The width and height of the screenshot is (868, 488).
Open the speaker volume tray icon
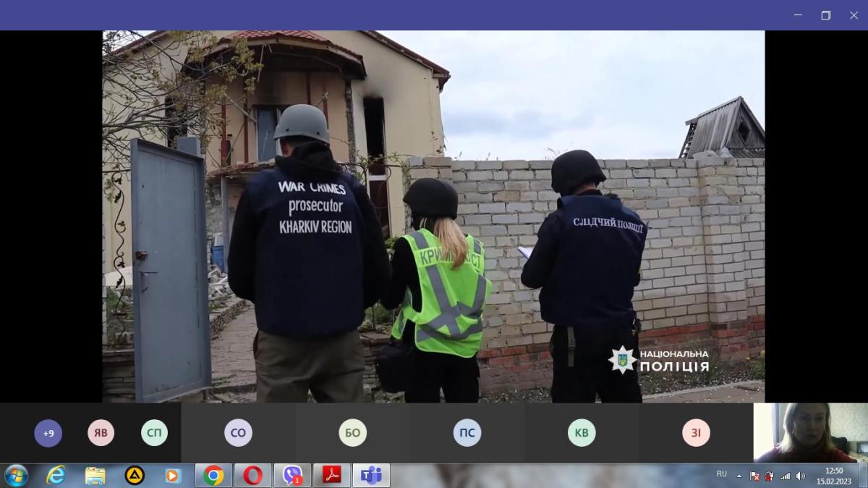click(x=800, y=476)
